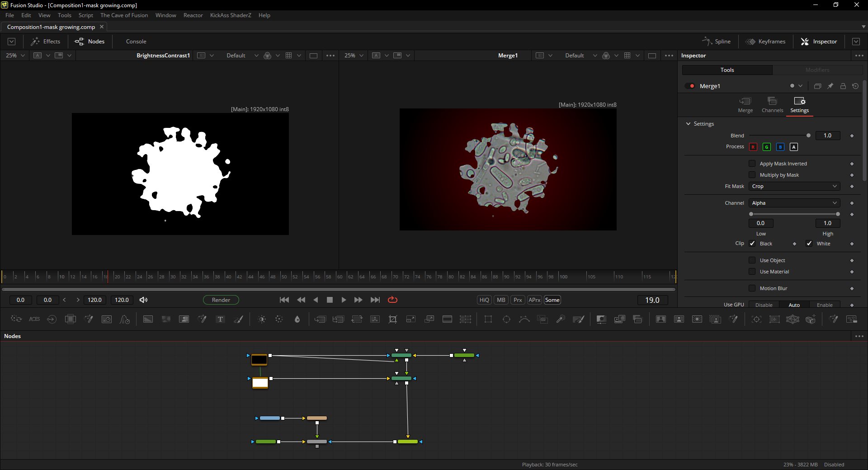The width and height of the screenshot is (868, 470).
Task: Add an ACES transform tool from toolbar
Action: coord(34,319)
